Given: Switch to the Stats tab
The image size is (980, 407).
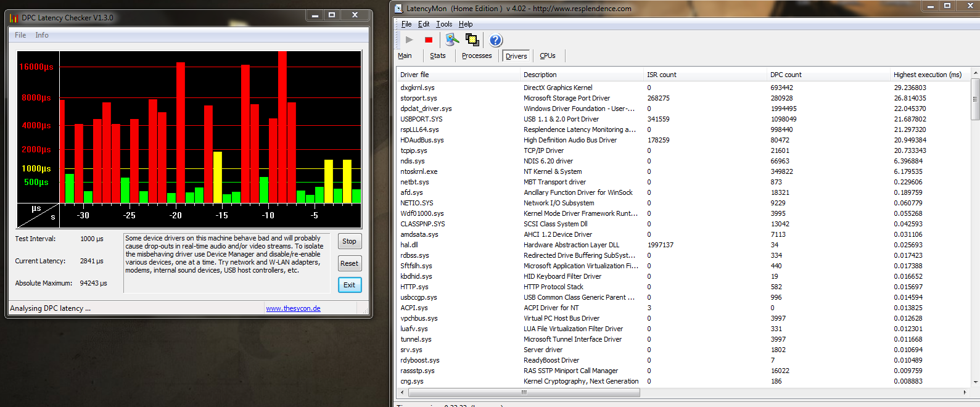Looking at the screenshot, I should [438, 55].
